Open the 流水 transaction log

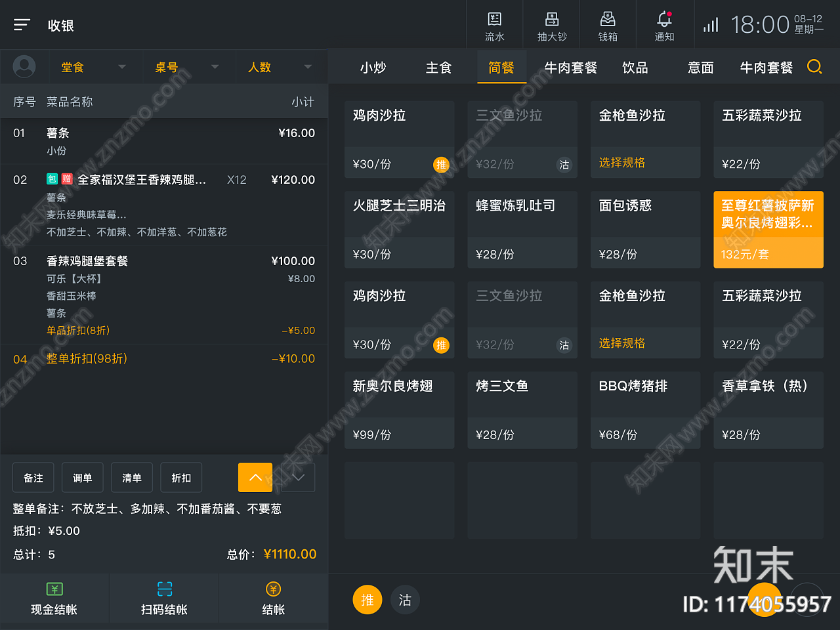[495, 26]
